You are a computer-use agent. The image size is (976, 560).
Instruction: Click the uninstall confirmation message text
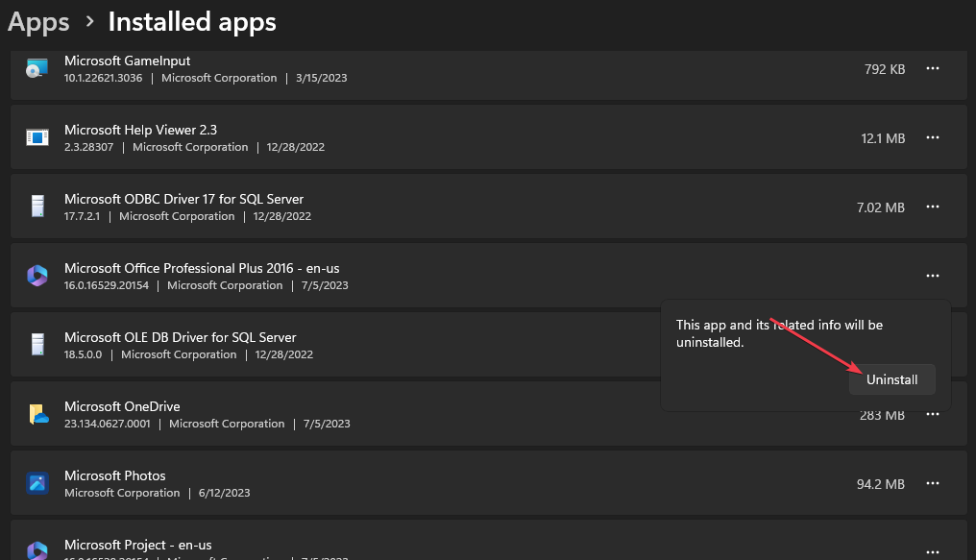pyautogui.click(x=779, y=333)
